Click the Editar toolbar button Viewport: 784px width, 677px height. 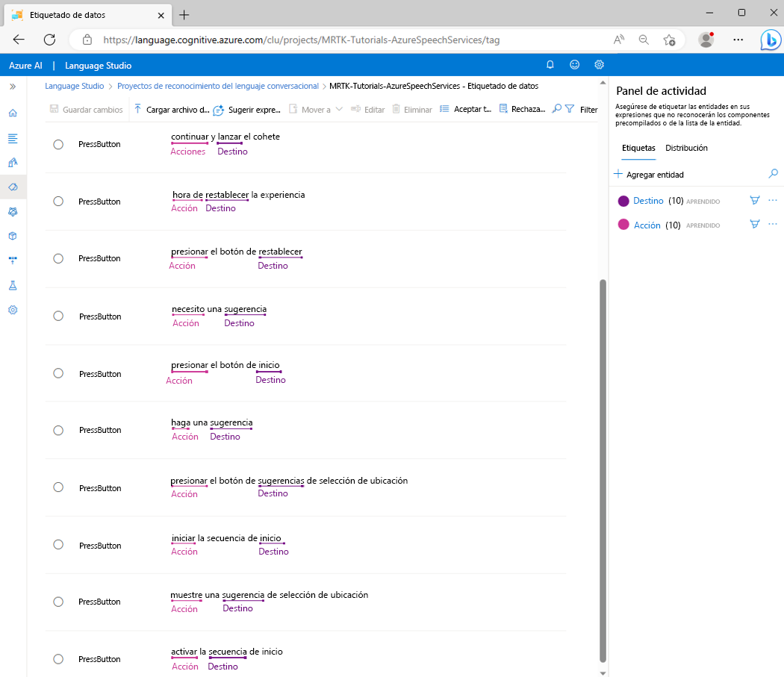[x=368, y=110]
